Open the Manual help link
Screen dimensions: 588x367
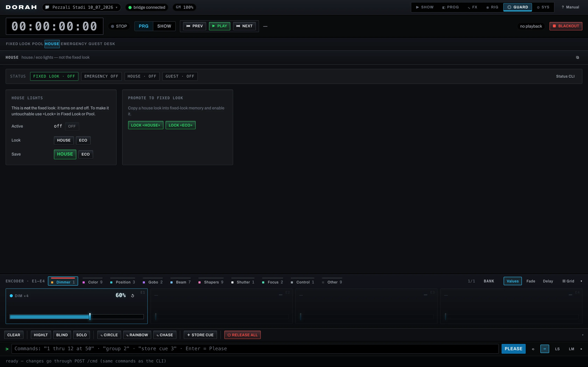pyautogui.click(x=570, y=7)
